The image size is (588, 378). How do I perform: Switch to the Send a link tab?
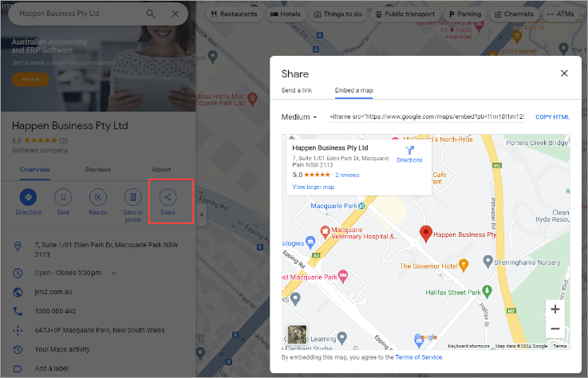(297, 90)
